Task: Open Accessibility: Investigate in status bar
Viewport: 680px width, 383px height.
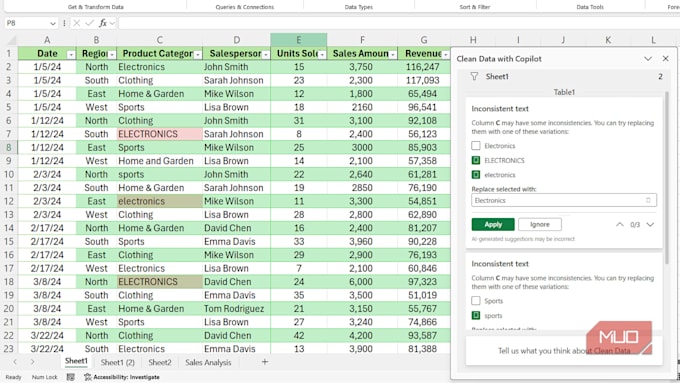Action: pos(122,377)
